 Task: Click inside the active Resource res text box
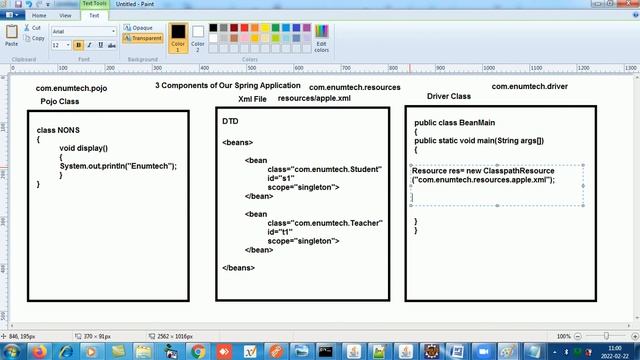(497, 185)
